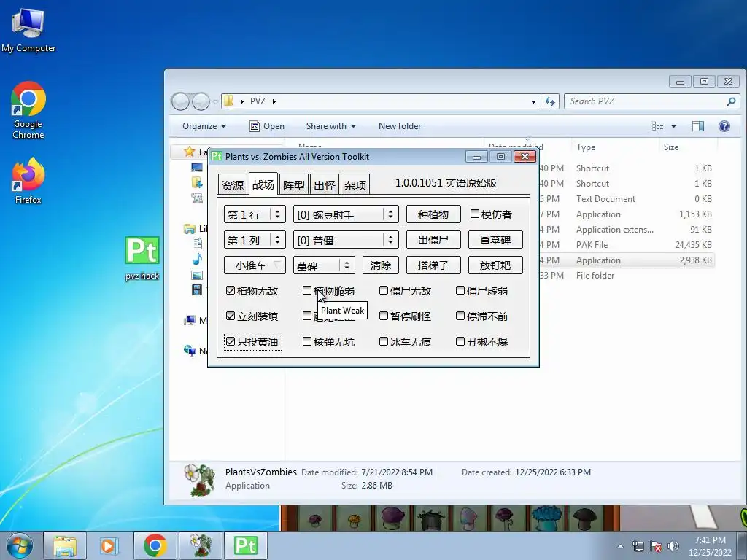747x560 pixels.
Task: Click the 种植物 button
Action: click(x=433, y=214)
